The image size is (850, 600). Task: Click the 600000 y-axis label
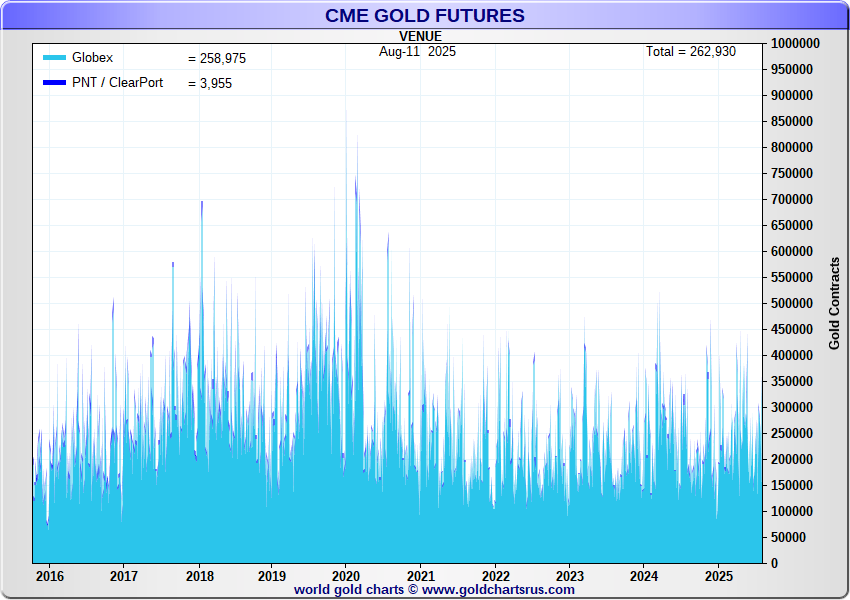792,251
